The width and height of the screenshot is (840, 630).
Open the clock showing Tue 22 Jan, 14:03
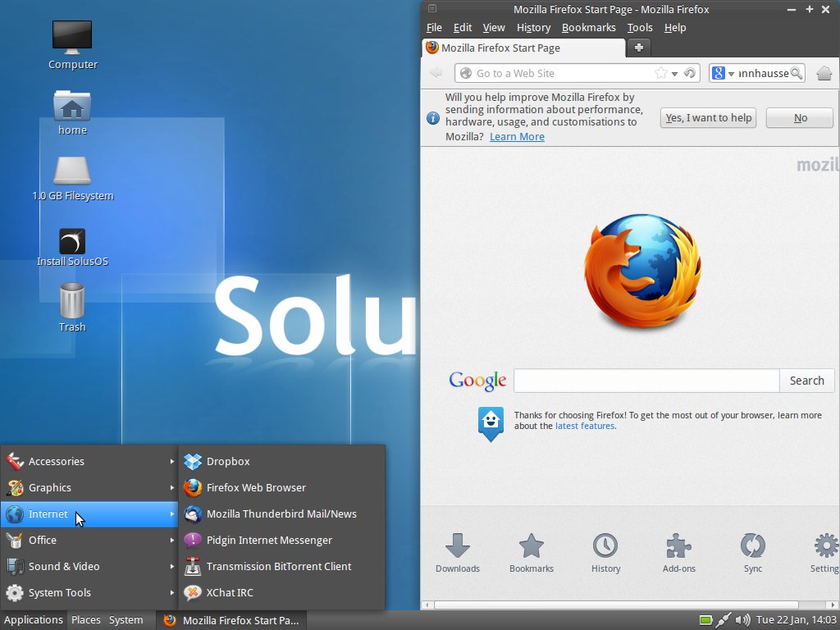pyautogui.click(x=796, y=620)
